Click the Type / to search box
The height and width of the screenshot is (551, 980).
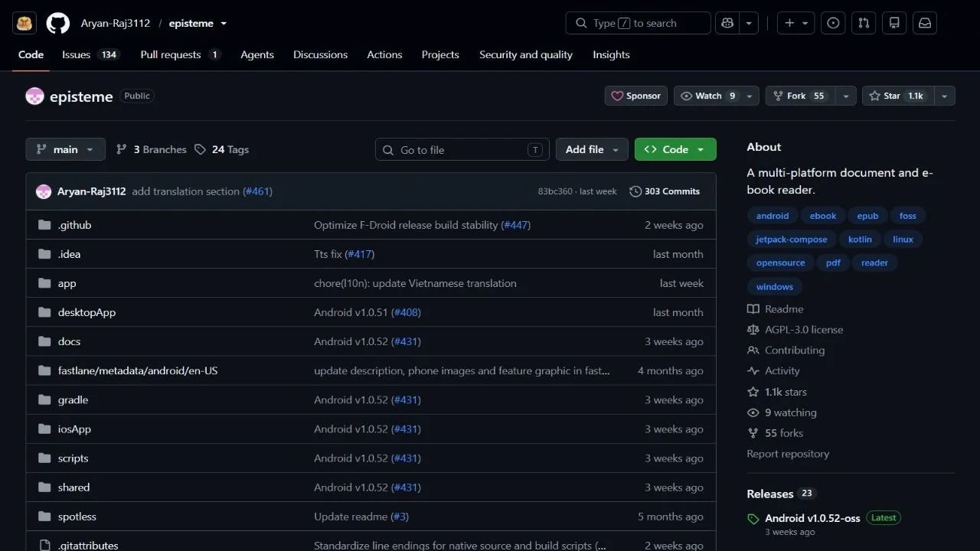(639, 23)
